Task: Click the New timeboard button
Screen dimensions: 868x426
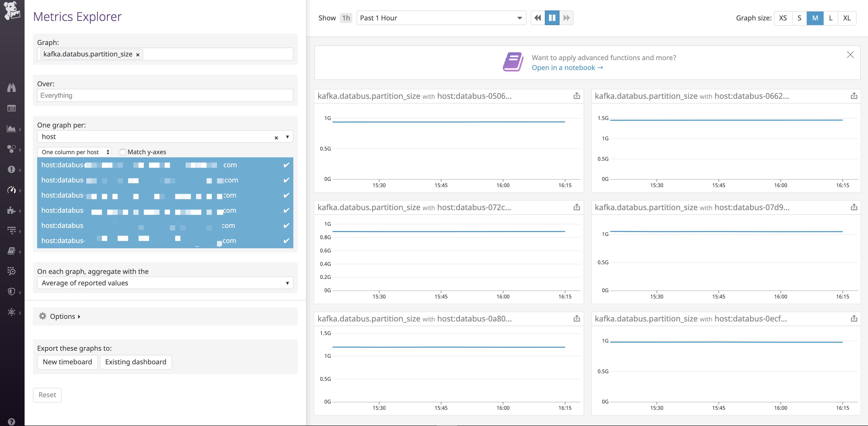Action: pyautogui.click(x=67, y=362)
